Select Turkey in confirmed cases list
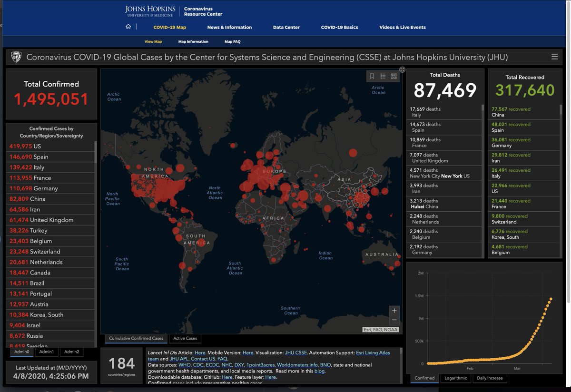Image resolution: width=571 pixels, height=392 pixels. tap(50, 230)
